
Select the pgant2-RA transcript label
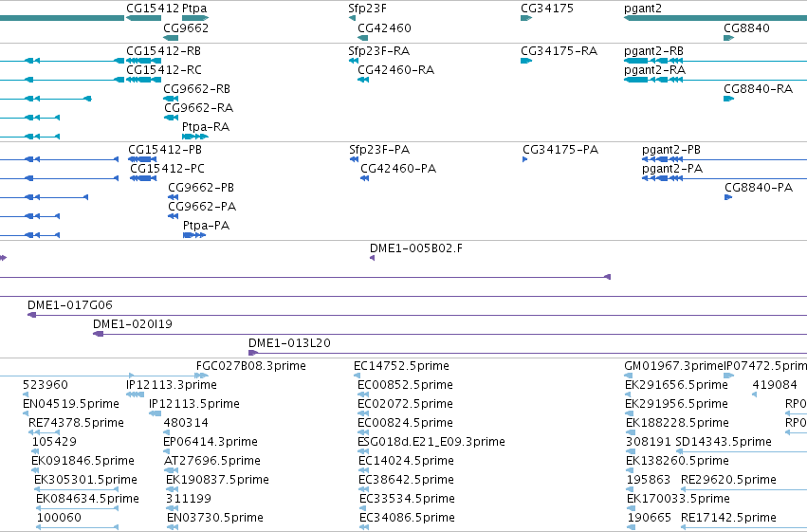(654, 70)
